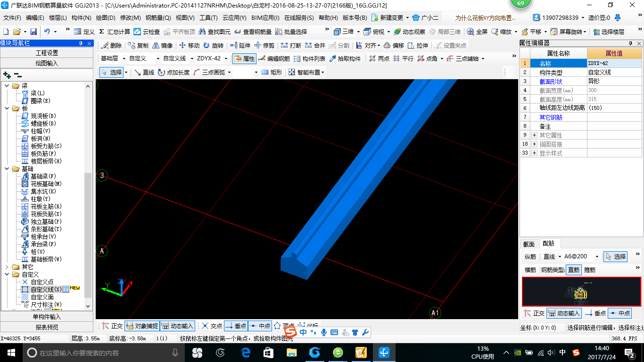Select the 偏移 offset tool
644x362 pixels.
pos(394,45)
